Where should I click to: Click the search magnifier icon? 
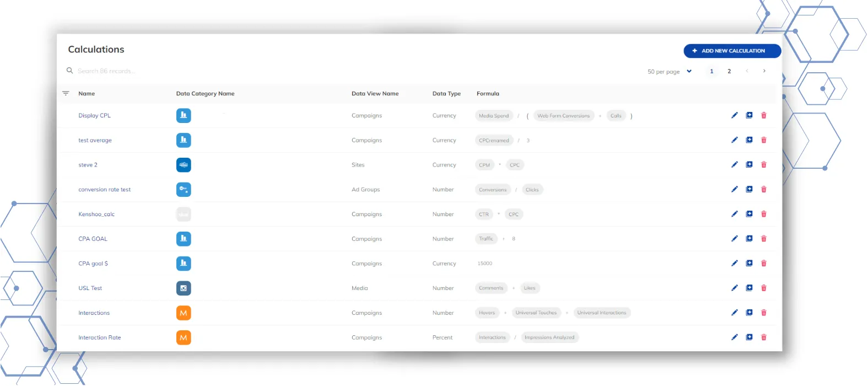pyautogui.click(x=70, y=71)
